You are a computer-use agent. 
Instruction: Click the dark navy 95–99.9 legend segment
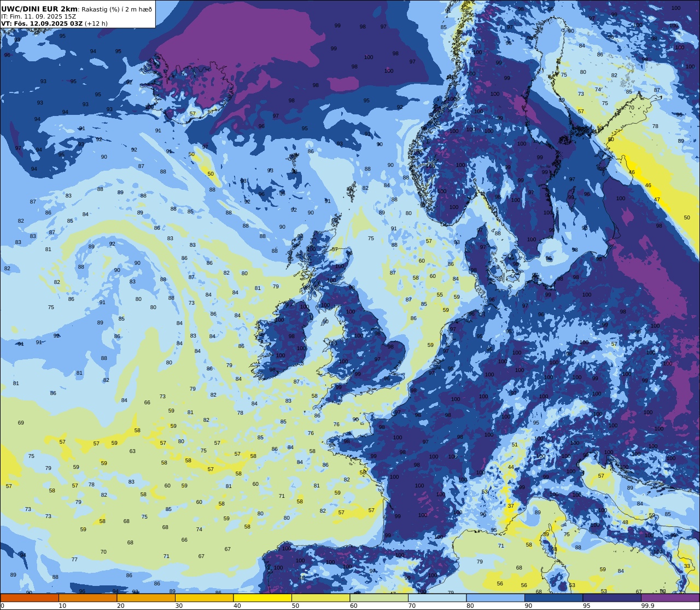point(612,597)
